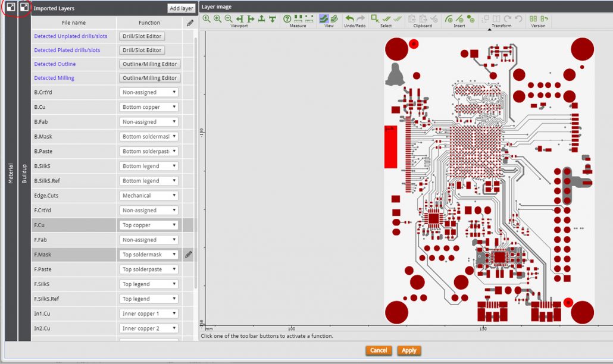The image size is (613, 364).
Task: Open the In1.Cu function dropdown
Action: click(x=149, y=313)
